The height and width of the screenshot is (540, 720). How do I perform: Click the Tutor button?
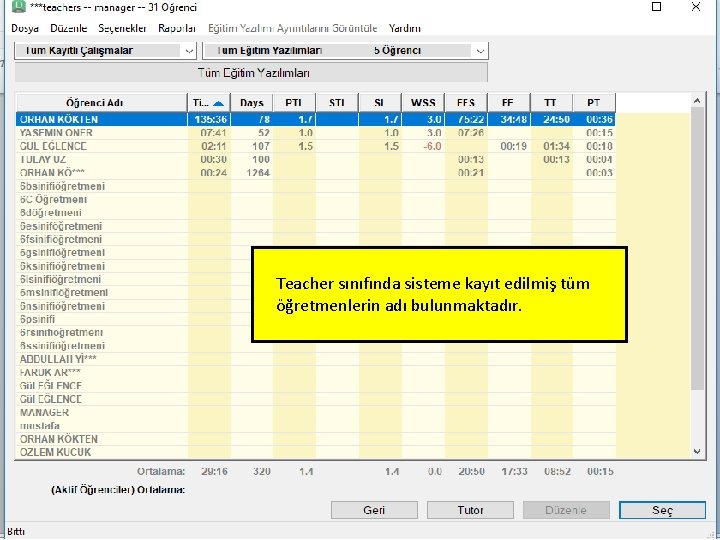point(470,510)
